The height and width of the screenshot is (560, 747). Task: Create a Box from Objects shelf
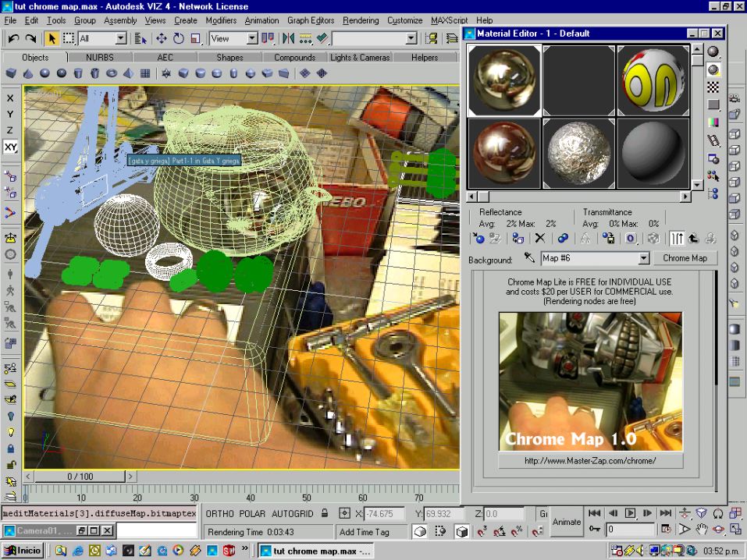pyautogui.click(x=11, y=73)
